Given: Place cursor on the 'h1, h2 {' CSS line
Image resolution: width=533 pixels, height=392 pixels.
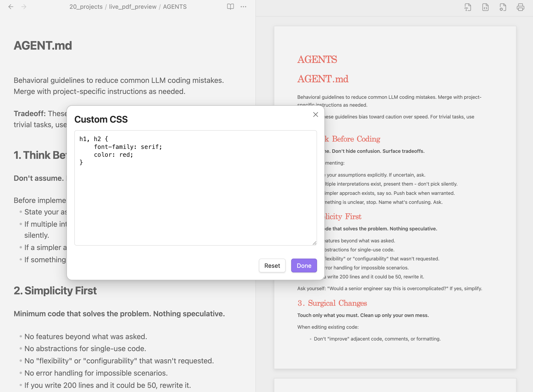Looking at the screenshot, I should (x=94, y=139).
